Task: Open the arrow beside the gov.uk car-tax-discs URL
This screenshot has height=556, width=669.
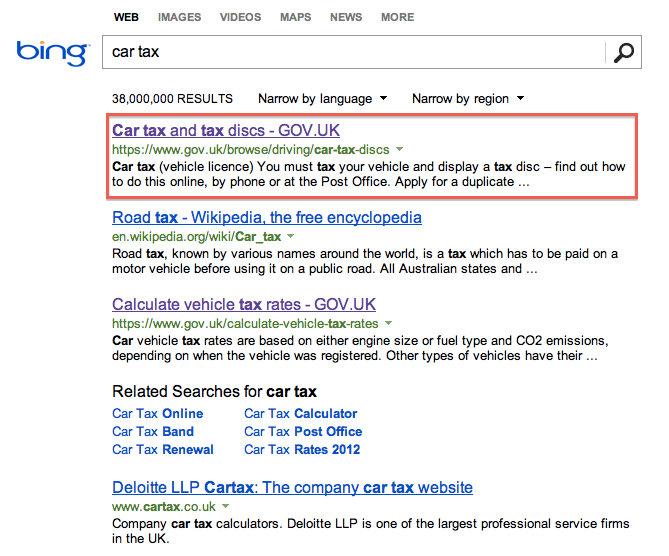Action: tap(399, 149)
